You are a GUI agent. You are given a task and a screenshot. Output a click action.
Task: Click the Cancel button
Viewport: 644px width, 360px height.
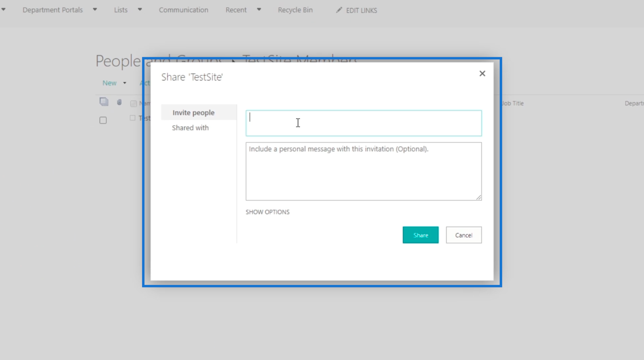point(464,235)
